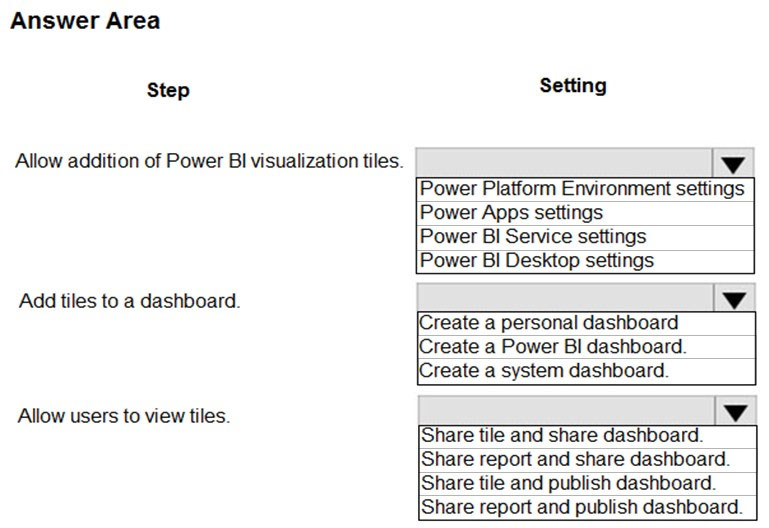769x528 pixels.
Task: Pick Create a system dashboard
Action: click(586, 371)
